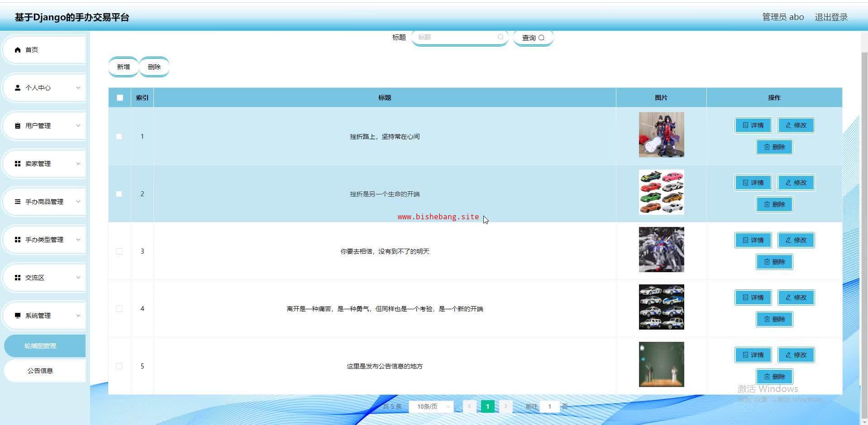Check the box for row 3
Screen dimensions: 868x425
click(119, 251)
